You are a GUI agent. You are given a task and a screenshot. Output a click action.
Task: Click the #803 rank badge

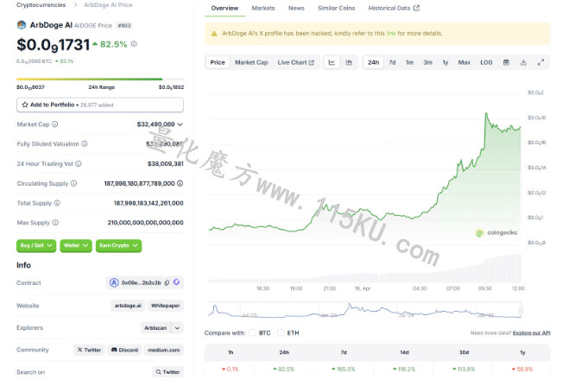click(x=124, y=26)
